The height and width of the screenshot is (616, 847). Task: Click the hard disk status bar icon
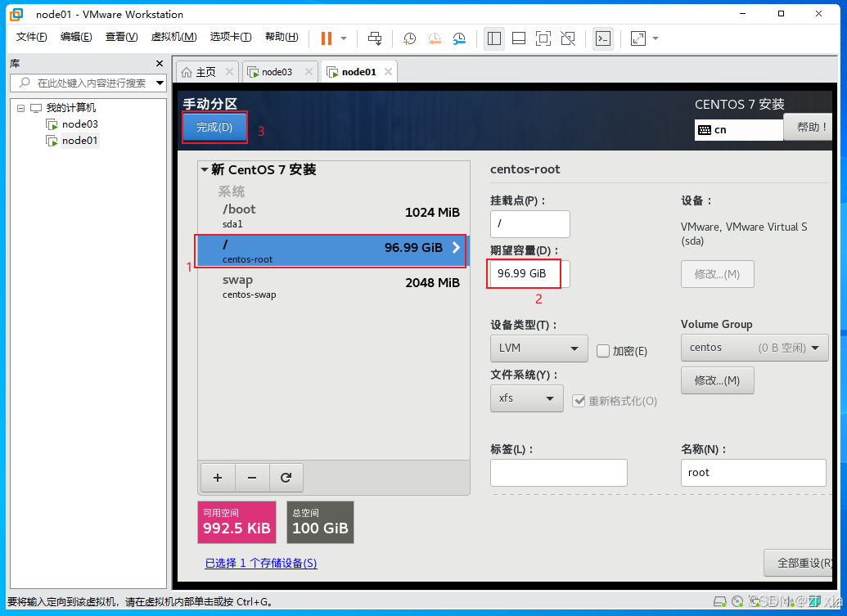720,601
